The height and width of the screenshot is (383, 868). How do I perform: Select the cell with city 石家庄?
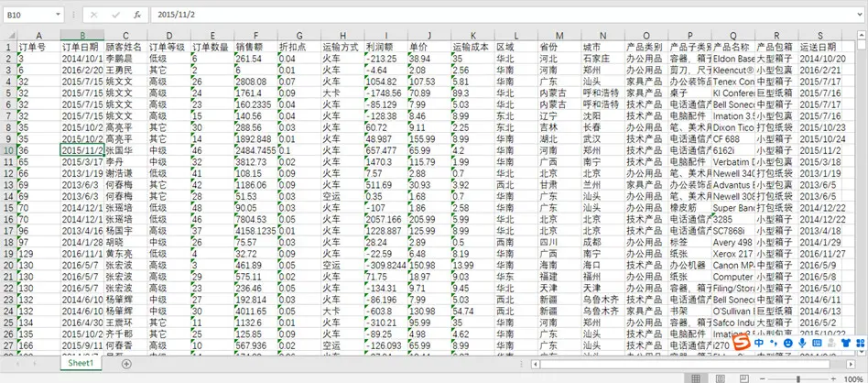pyautogui.click(x=602, y=59)
